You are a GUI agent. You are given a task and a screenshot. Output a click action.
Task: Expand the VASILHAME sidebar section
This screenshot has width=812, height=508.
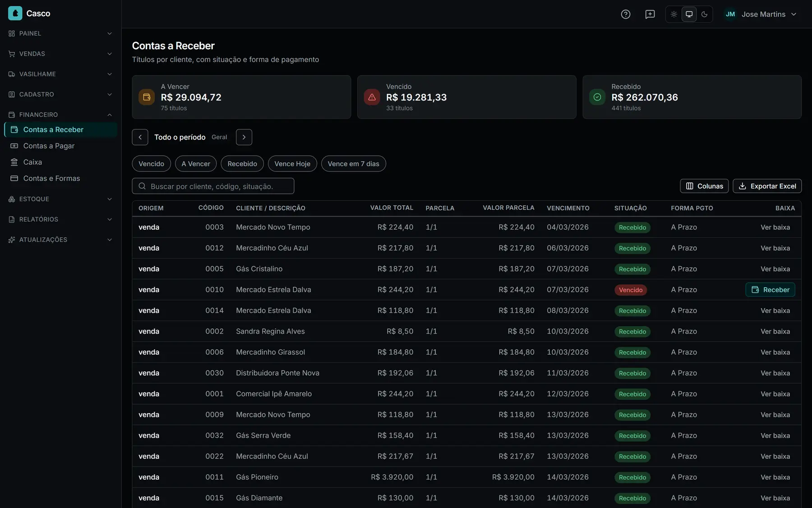click(60, 74)
